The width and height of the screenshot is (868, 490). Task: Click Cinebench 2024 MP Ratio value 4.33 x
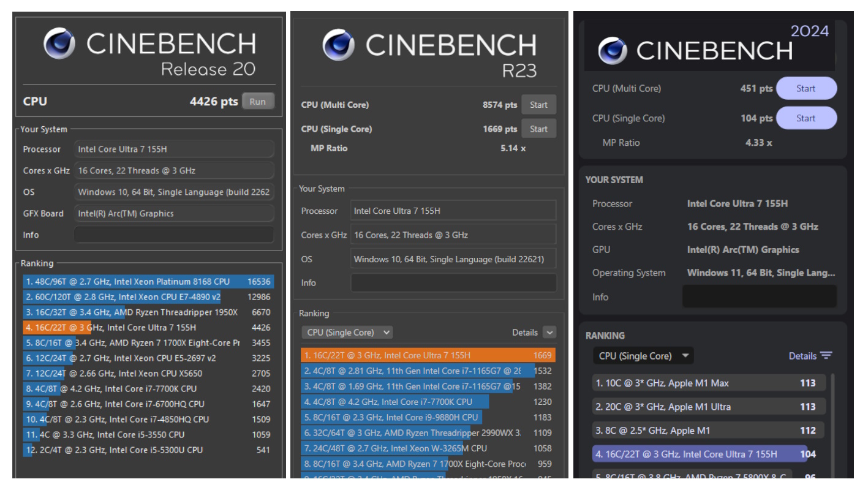[758, 143]
